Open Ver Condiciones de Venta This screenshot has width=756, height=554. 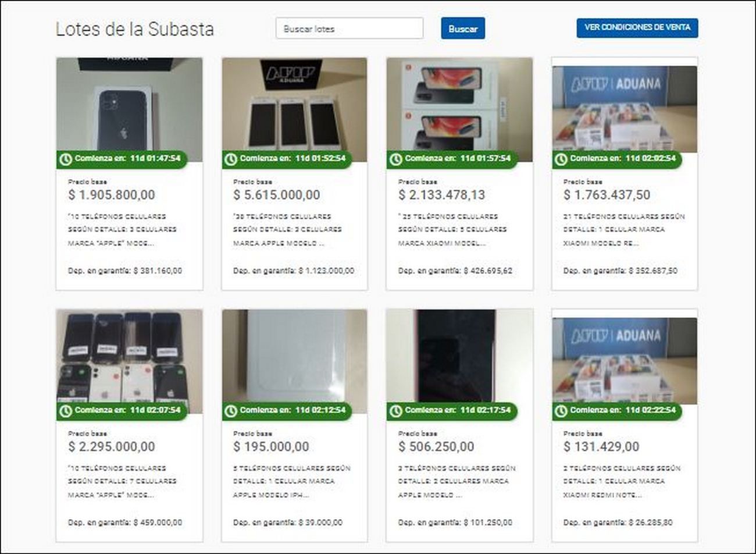637,27
